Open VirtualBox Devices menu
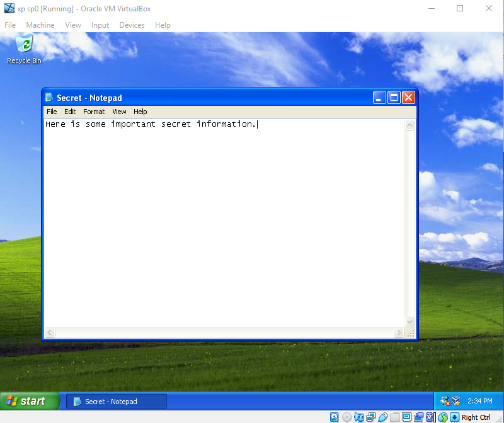Viewport: 504px width, 423px height. pyautogui.click(x=132, y=25)
